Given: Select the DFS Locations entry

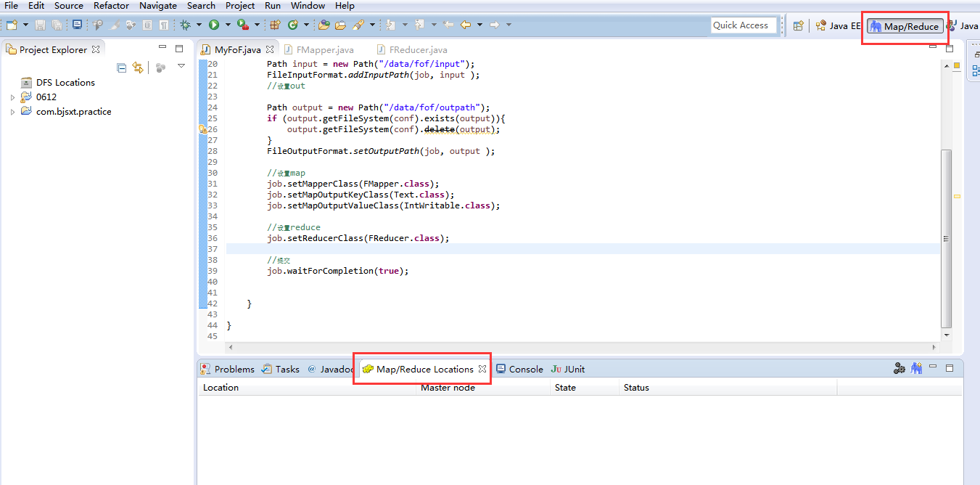Looking at the screenshot, I should (x=65, y=82).
